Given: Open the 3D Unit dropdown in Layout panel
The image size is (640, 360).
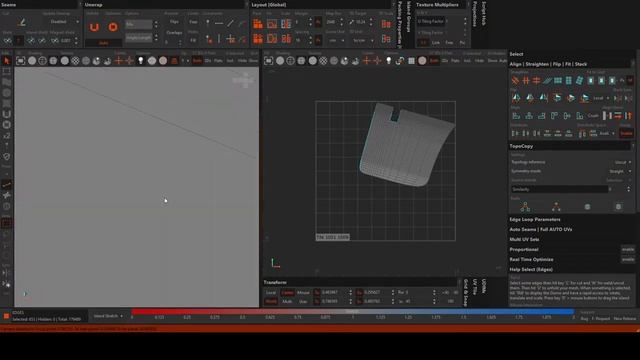Looking at the screenshot, I should [363, 40].
